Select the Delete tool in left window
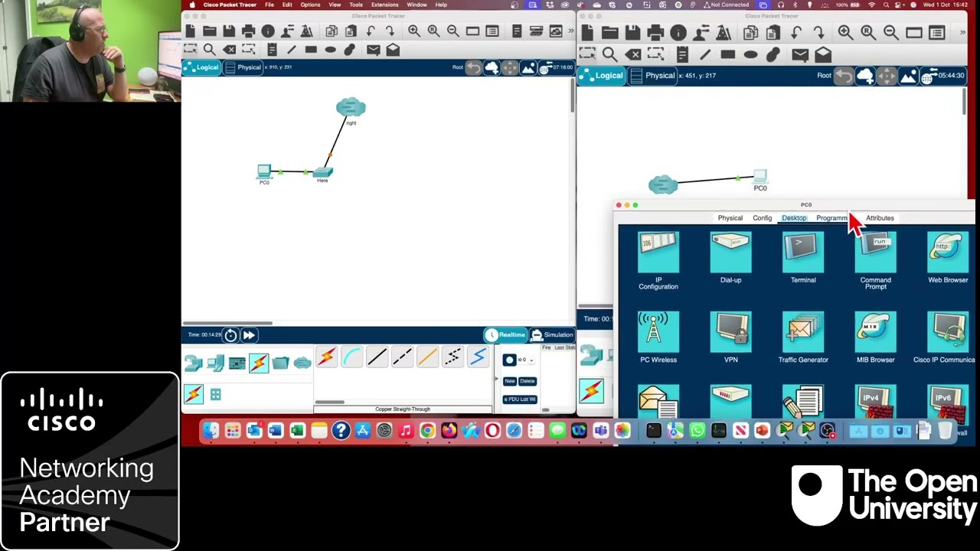Viewport: 980px width, 551px height. coord(229,50)
